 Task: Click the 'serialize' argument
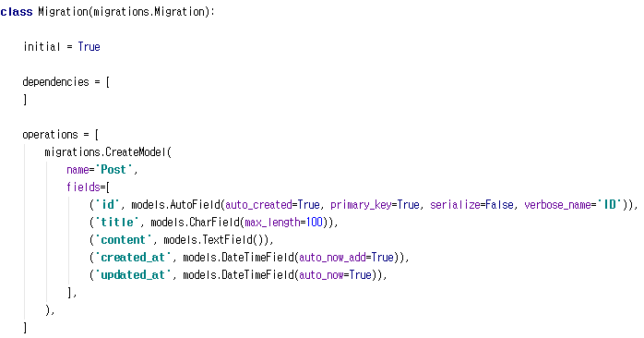coord(455,205)
